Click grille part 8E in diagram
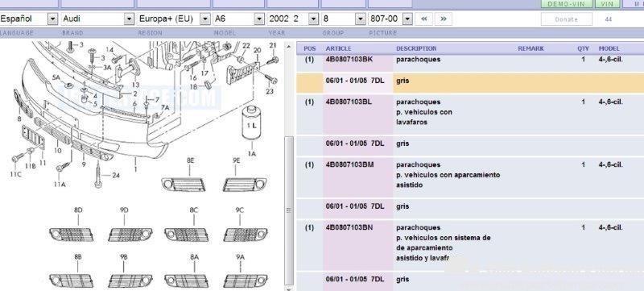This screenshot has height=291, width=644. click(x=184, y=184)
